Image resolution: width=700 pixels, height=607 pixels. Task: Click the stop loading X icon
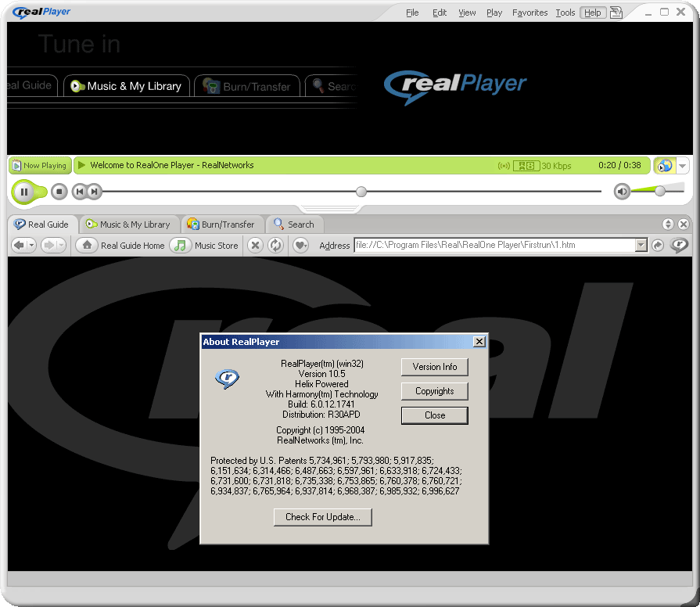tap(255, 245)
